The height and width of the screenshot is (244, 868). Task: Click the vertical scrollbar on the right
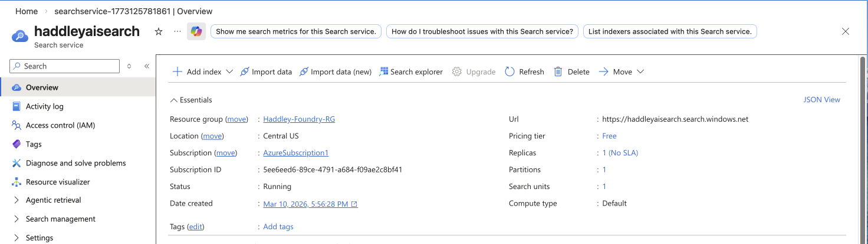pos(863,148)
